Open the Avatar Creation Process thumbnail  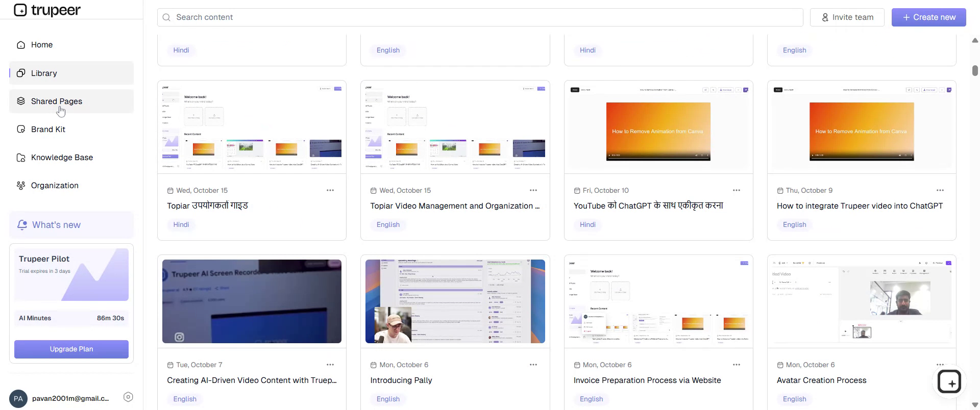(861, 301)
